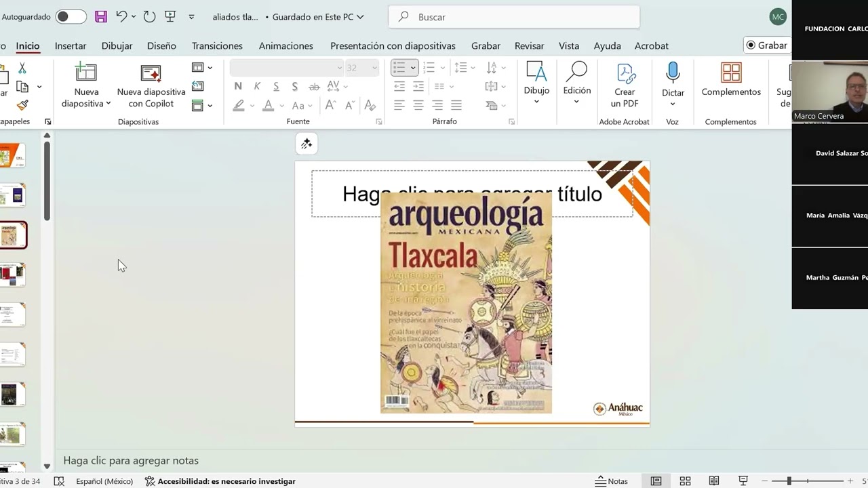Click Nueva diapositiva con Copilot

[x=151, y=85]
